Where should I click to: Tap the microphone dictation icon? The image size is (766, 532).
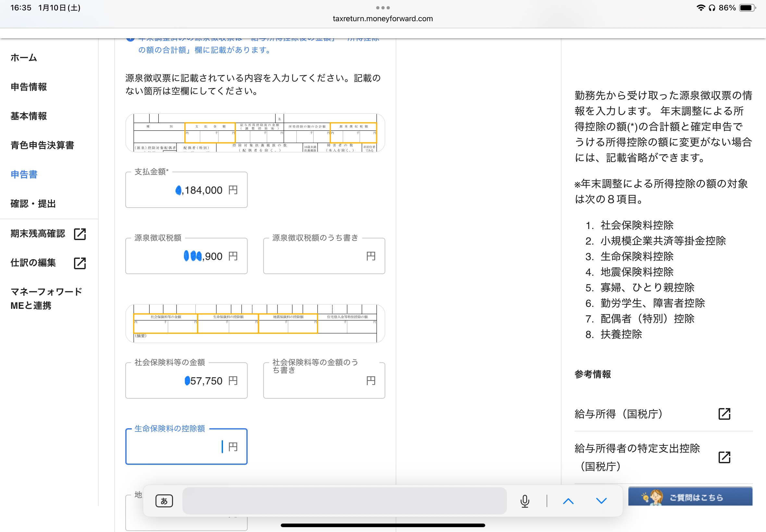tap(525, 501)
